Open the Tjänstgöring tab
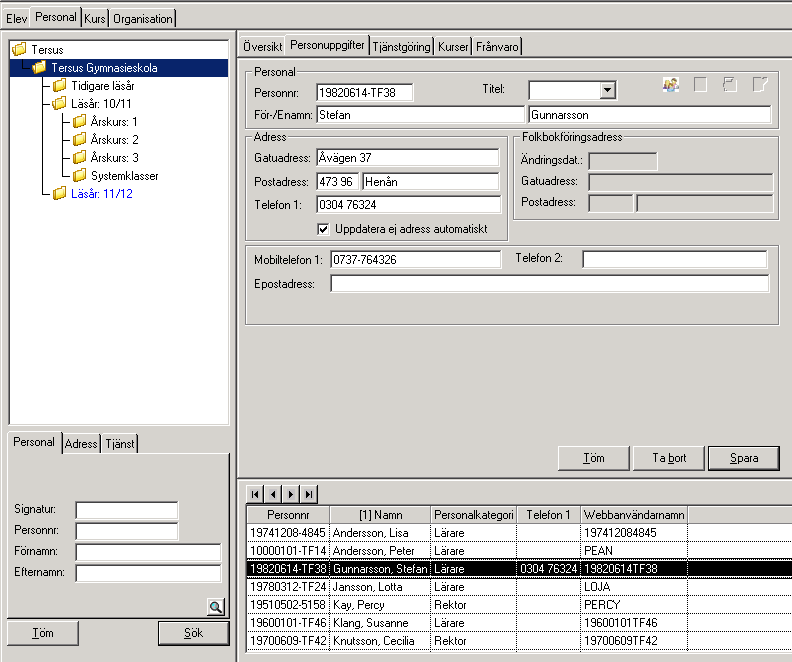 (x=401, y=46)
